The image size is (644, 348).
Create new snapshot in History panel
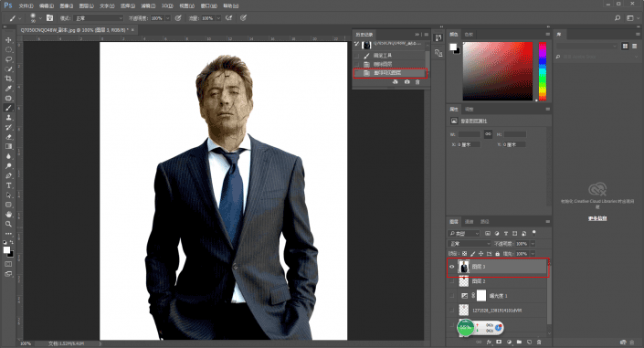[x=406, y=82]
